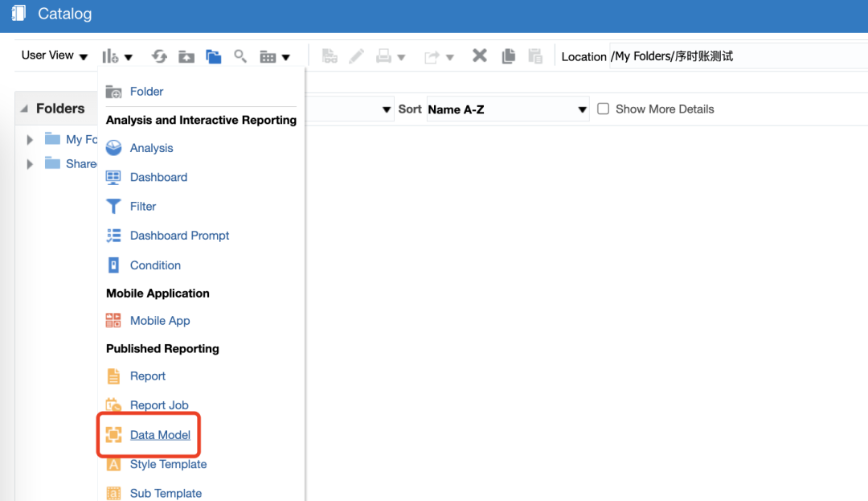Click the Style Template A icon

click(113, 464)
